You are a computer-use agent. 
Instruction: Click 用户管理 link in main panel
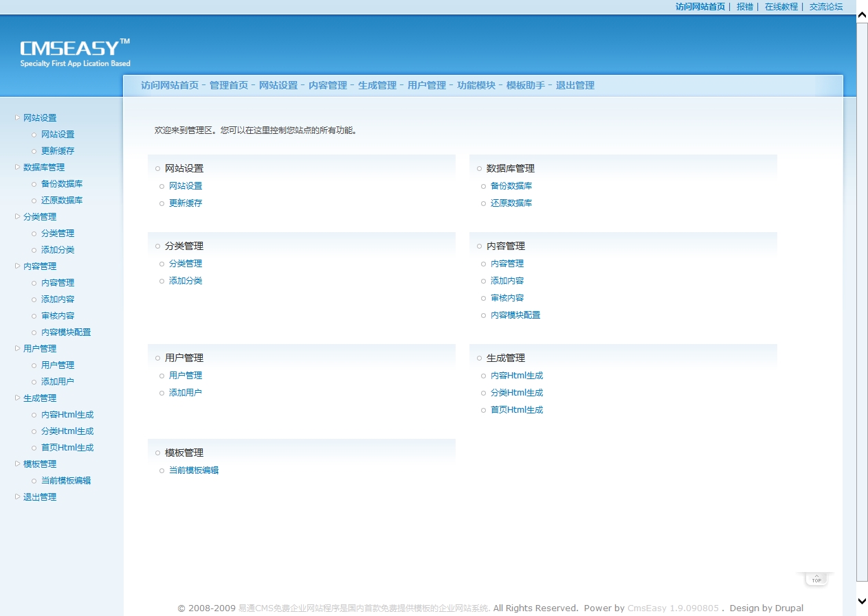(x=186, y=375)
